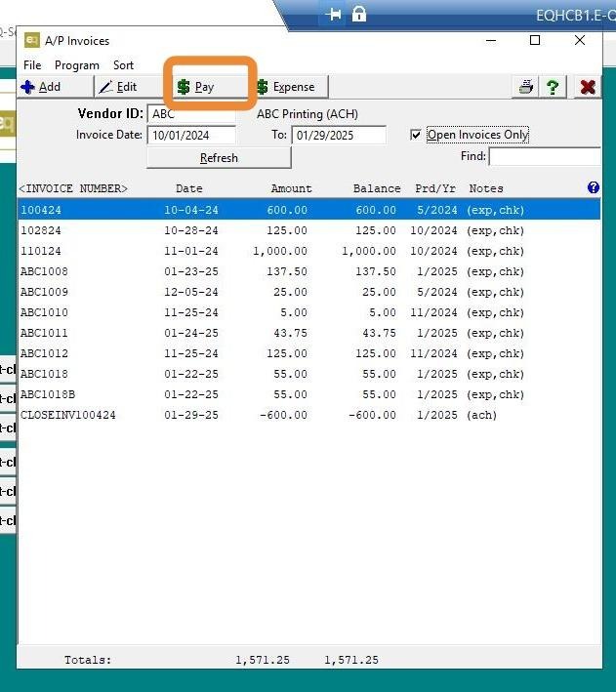Select invoice ABC1018 row
The image size is (616, 692).
click(x=309, y=374)
